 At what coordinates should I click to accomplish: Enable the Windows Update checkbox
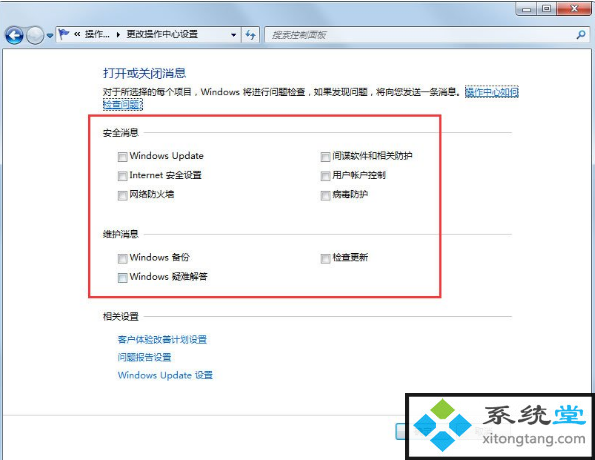pos(123,157)
